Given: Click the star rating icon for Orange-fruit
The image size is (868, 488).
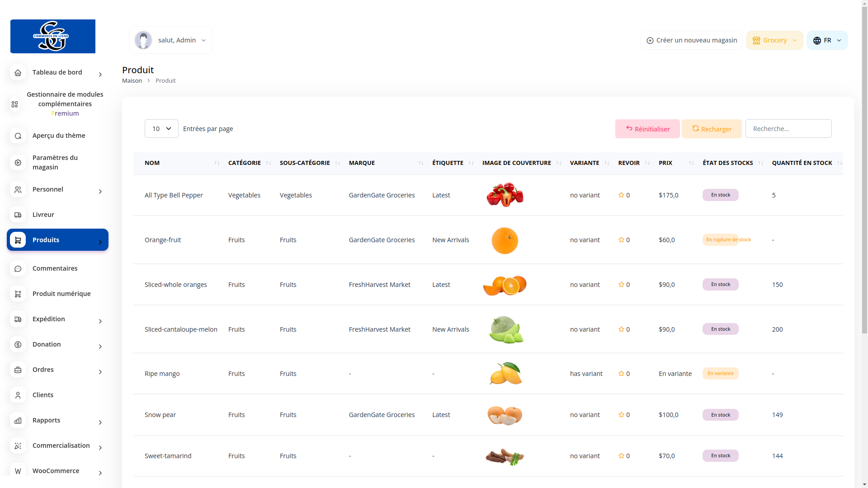Looking at the screenshot, I should click(x=621, y=240).
